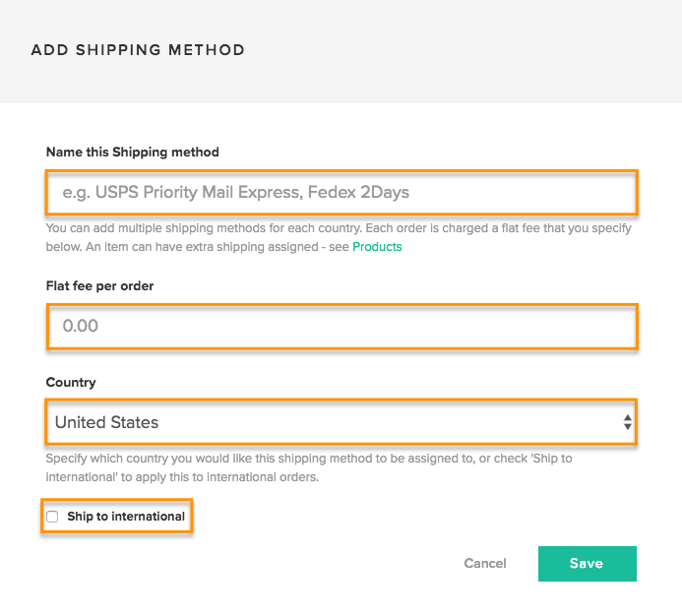Cancel adding the shipping method
The width and height of the screenshot is (682, 616).
point(485,564)
